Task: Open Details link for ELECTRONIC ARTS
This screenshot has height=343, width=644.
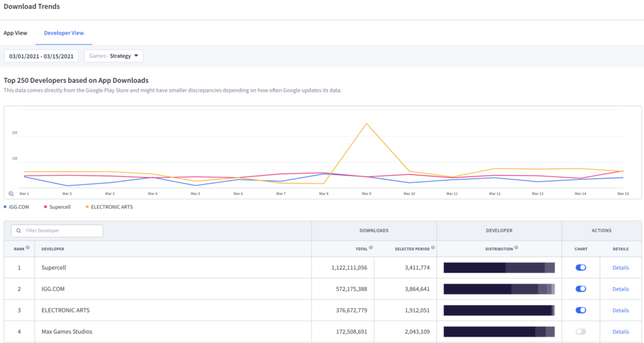Action: (x=621, y=310)
